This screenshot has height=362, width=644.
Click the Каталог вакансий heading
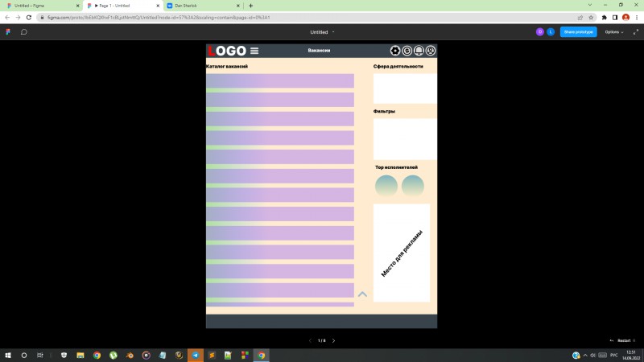pos(227,66)
